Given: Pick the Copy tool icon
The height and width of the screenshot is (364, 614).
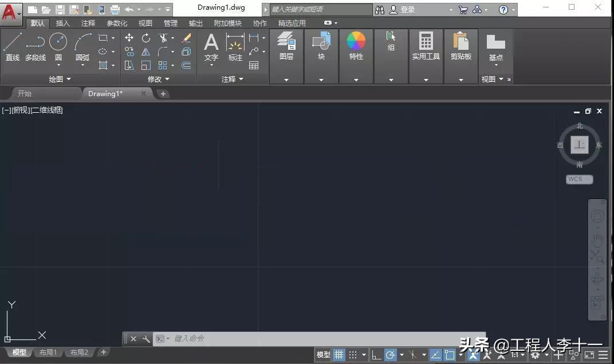Looking at the screenshot, I should tap(129, 52).
